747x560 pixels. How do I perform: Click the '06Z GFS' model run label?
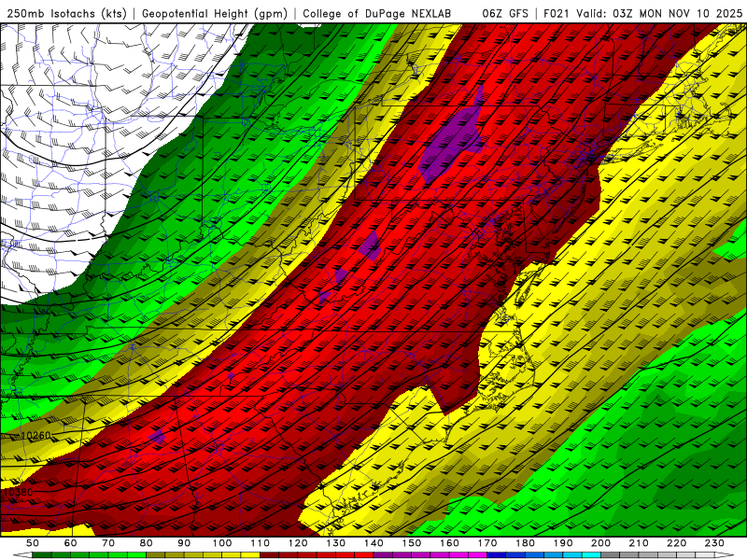(x=505, y=14)
